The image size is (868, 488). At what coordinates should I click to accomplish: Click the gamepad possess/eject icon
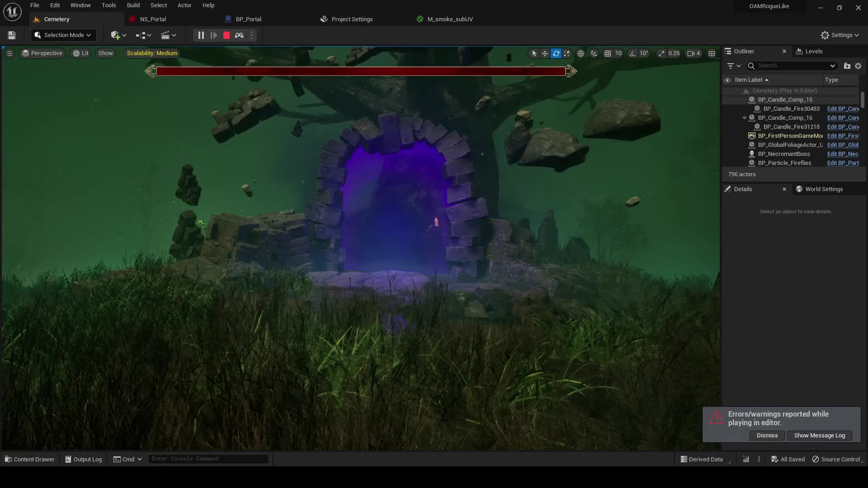(x=239, y=35)
